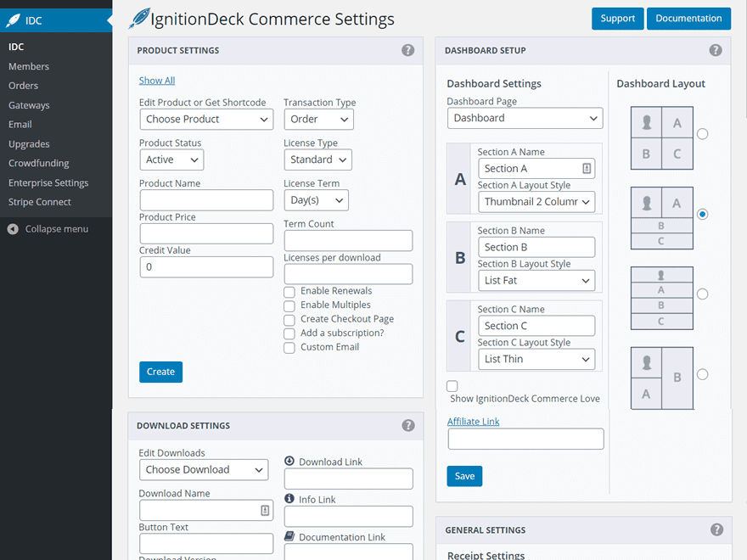The width and height of the screenshot is (747, 560).
Task: Click the layout thumbnail with tall B column
Action: 662,378
